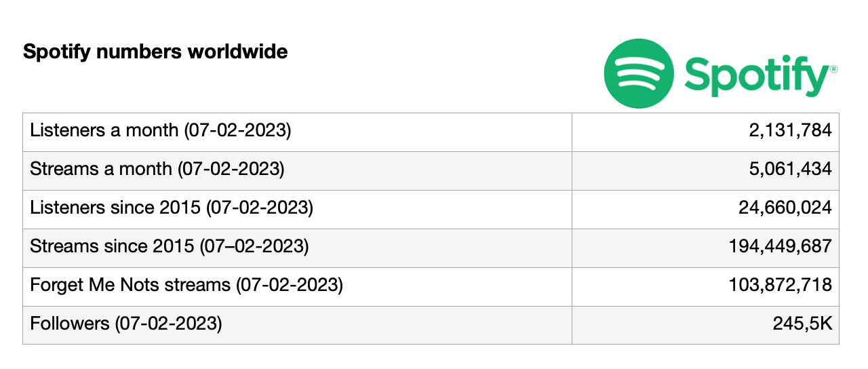
Task: Select the value 103,872,718
Action: (x=780, y=285)
